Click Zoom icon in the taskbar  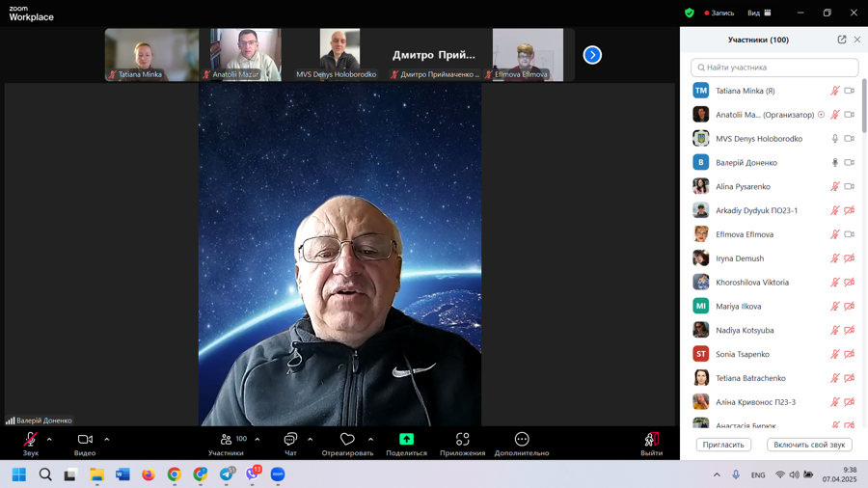[x=278, y=474]
